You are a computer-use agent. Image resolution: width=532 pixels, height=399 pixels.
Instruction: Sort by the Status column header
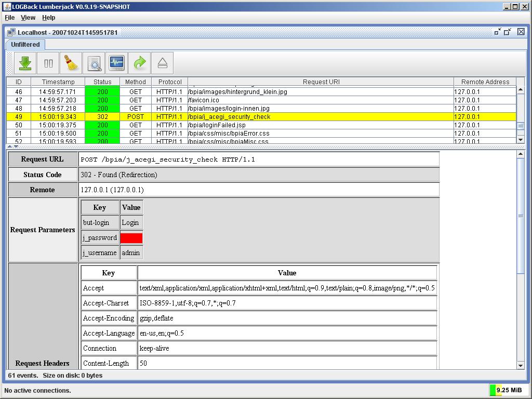click(x=102, y=82)
